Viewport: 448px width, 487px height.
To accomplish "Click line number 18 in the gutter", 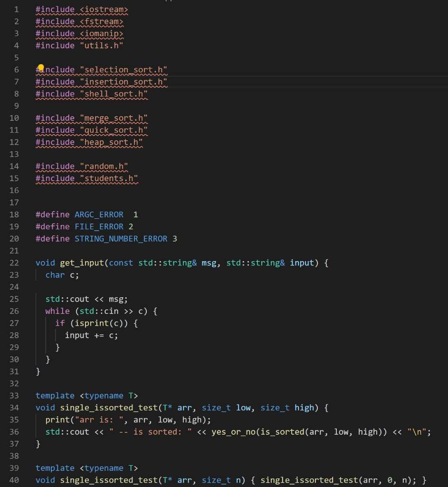I will coord(14,214).
